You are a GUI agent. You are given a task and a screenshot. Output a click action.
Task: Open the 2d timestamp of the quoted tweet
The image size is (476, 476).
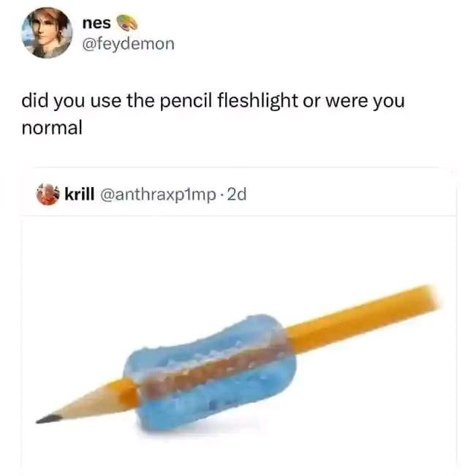click(237, 194)
